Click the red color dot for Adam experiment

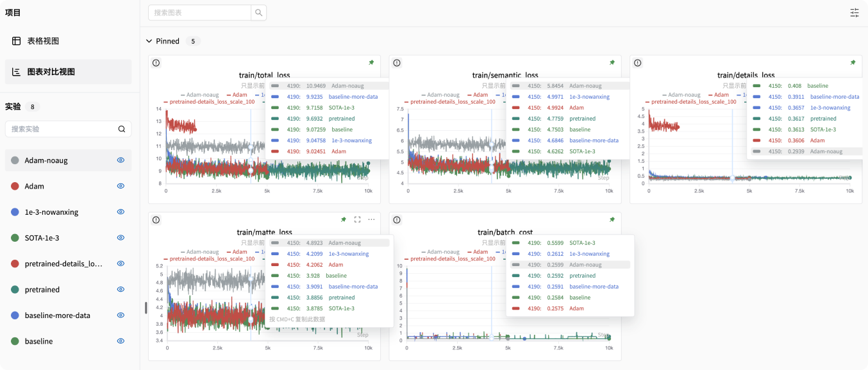tap(15, 187)
